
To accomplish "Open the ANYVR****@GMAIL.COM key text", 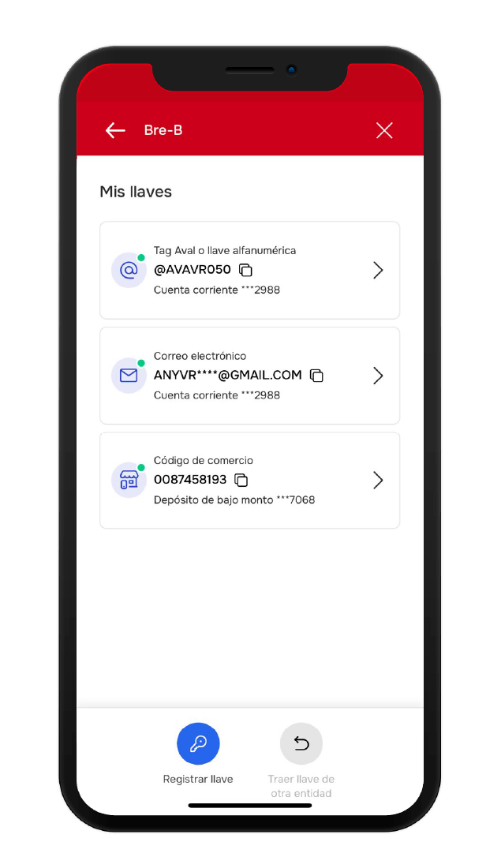I will (228, 376).
